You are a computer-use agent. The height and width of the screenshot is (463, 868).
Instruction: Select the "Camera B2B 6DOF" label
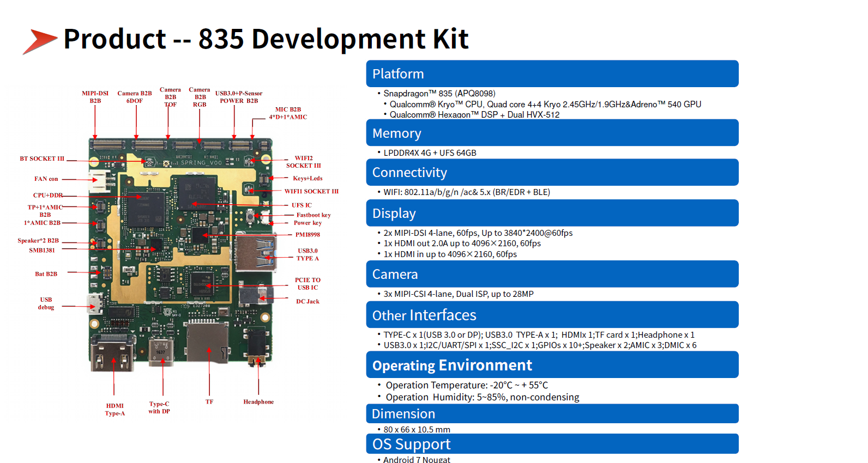tap(135, 97)
